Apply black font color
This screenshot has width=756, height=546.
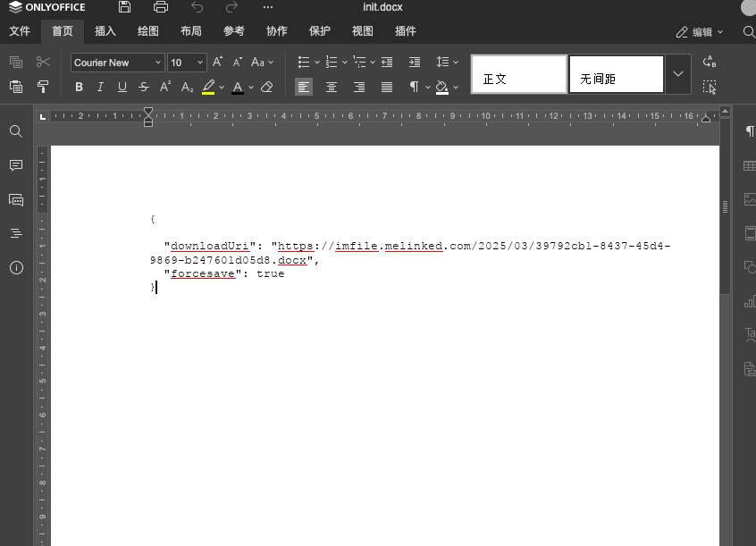(x=238, y=87)
